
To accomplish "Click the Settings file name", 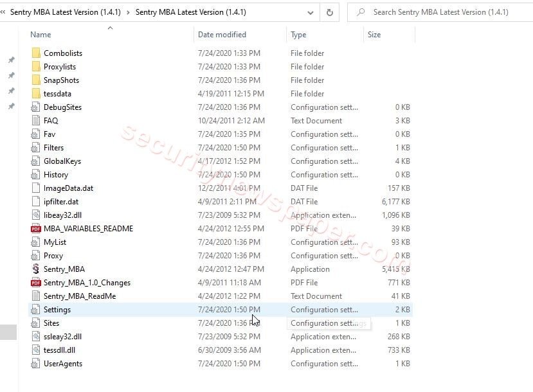I will 57,310.
